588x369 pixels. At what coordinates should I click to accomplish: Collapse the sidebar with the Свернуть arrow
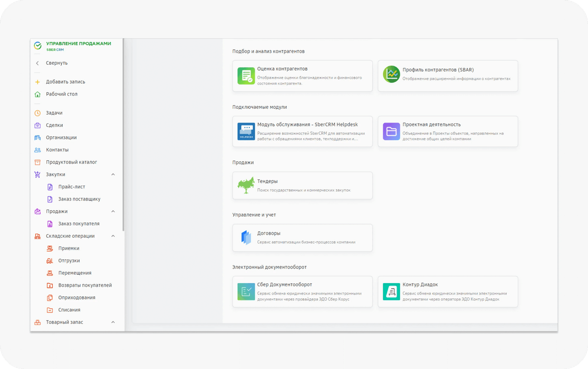point(38,63)
